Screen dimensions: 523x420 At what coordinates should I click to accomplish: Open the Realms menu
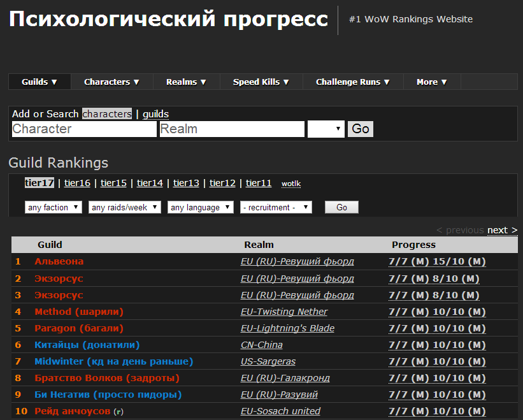click(x=186, y=82)
